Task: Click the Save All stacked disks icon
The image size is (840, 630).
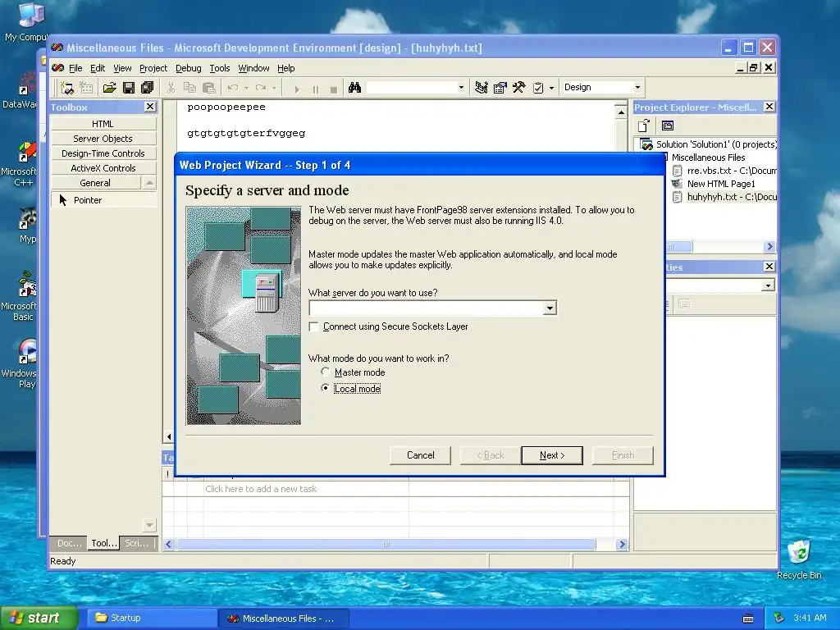Action: tap(148, 88)
